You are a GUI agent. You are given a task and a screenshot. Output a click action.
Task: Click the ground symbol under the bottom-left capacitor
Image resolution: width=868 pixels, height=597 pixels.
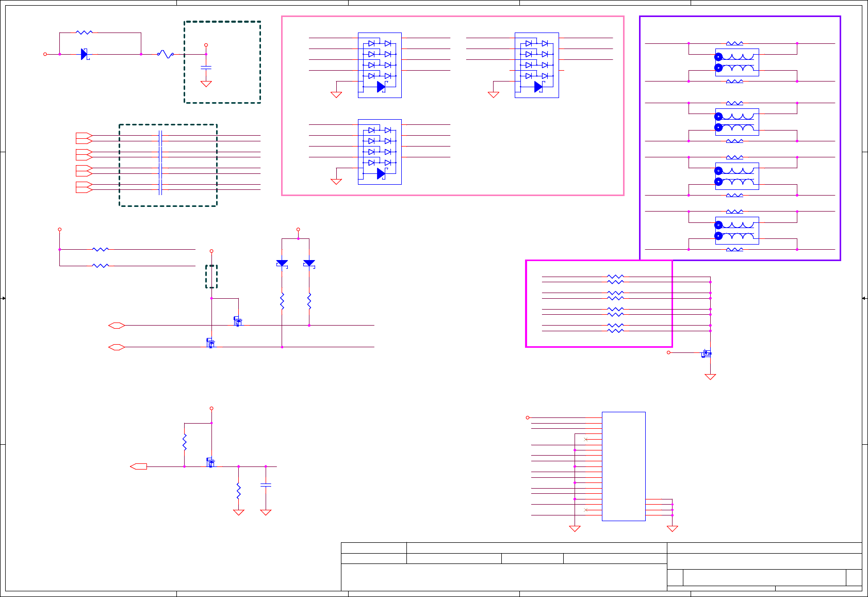[x=266, y=512]
